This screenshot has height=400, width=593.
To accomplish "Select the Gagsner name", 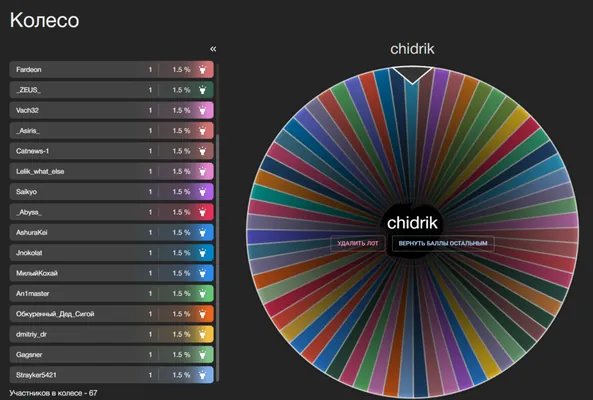I will (29, 355).
